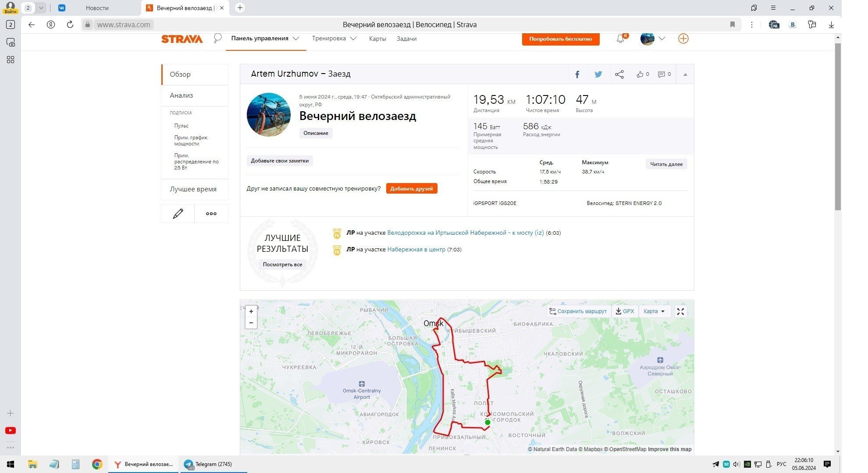This screenshot has height=473, width=868.
Task: Click Посмотреть все button
Action: click(282, 265)
